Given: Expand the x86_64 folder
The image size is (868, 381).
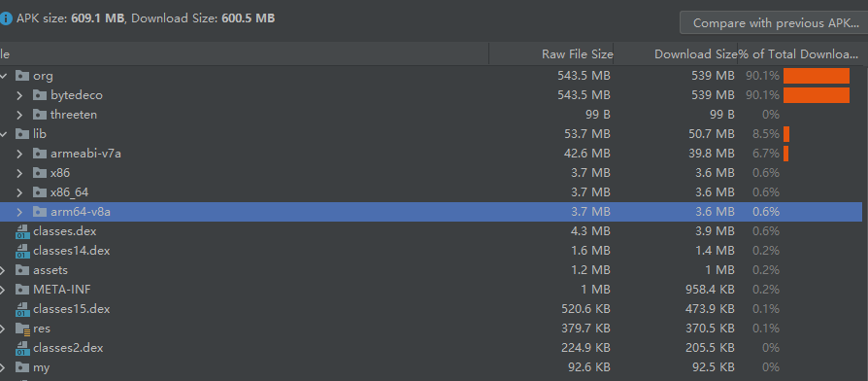Looking at the screenshot, I should pyautogui.click(x=20, y=192).
